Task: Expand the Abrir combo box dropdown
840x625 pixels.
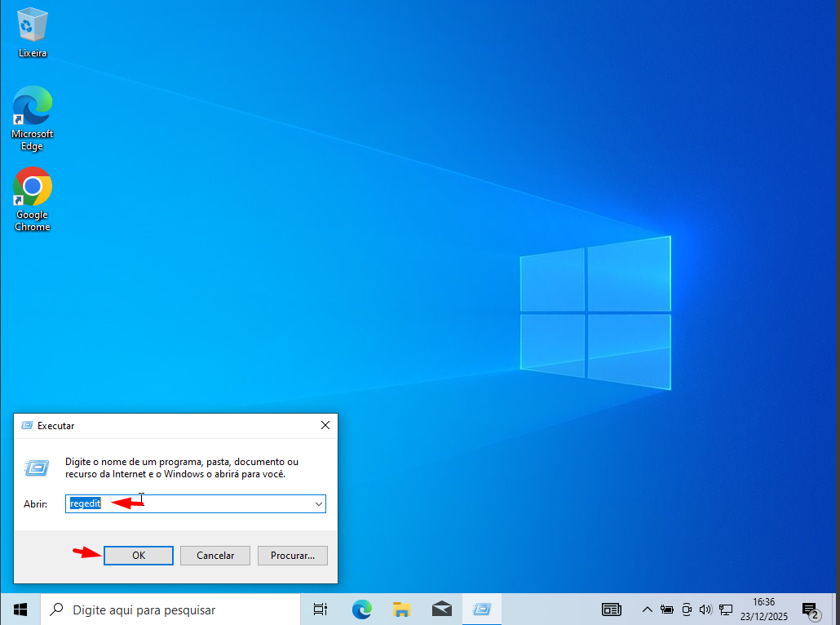Action: (x=318, y=504)
